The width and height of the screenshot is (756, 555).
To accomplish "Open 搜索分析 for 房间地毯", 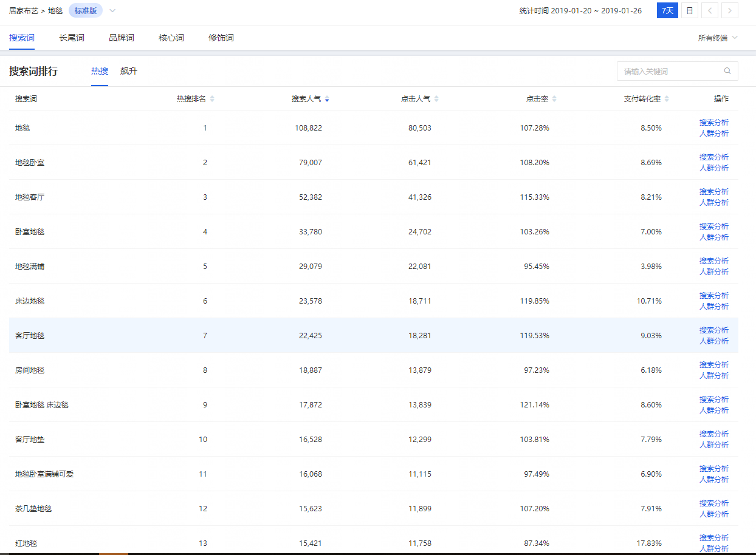I will point(714,364).
